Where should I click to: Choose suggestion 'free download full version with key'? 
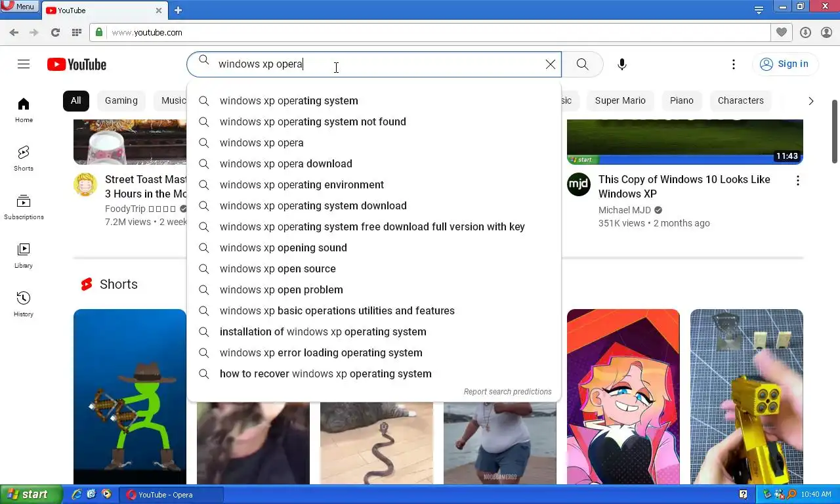(374, 226)
